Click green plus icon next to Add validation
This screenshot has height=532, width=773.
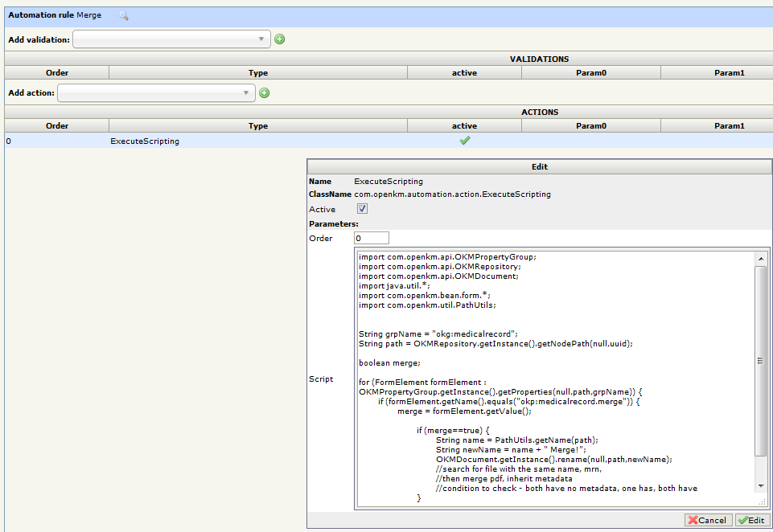pyautogui.click(x=280, y=39)
